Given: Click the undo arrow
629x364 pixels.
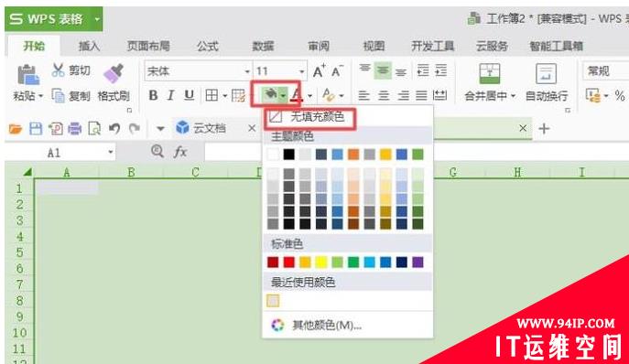Looking at the screenshot, I should [114, 129].
